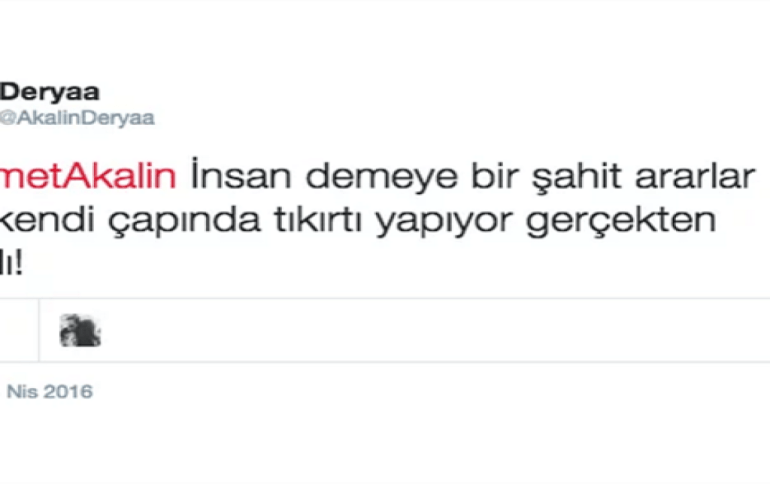Click the word kendi in the tweet
This screenshot has height=485, width=770.
click(47, 219)
